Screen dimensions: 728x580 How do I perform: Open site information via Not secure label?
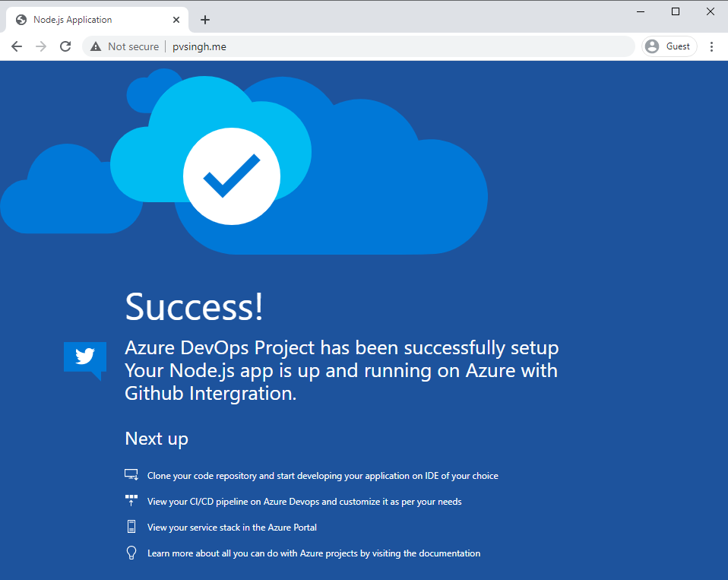132,46
